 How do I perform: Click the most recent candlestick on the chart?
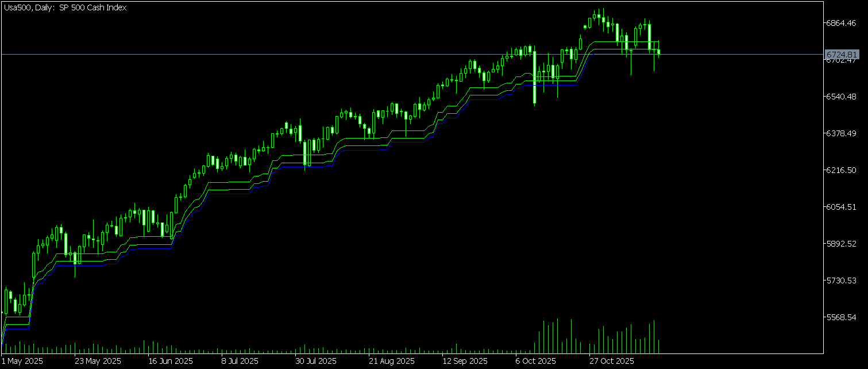[659, 52]
